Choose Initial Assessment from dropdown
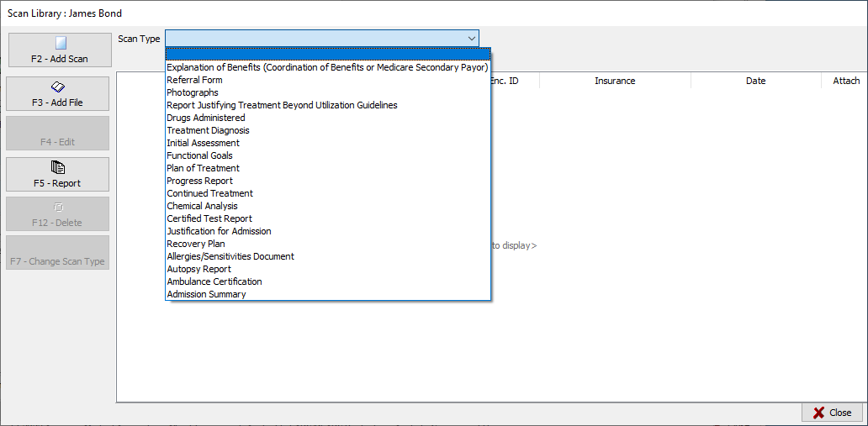 coord(203,143)
